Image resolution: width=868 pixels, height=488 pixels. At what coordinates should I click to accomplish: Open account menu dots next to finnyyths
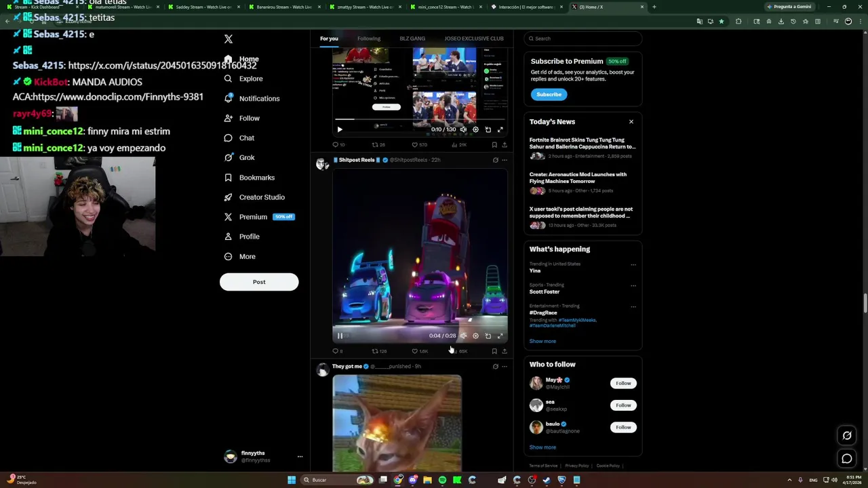click(300, 457)
